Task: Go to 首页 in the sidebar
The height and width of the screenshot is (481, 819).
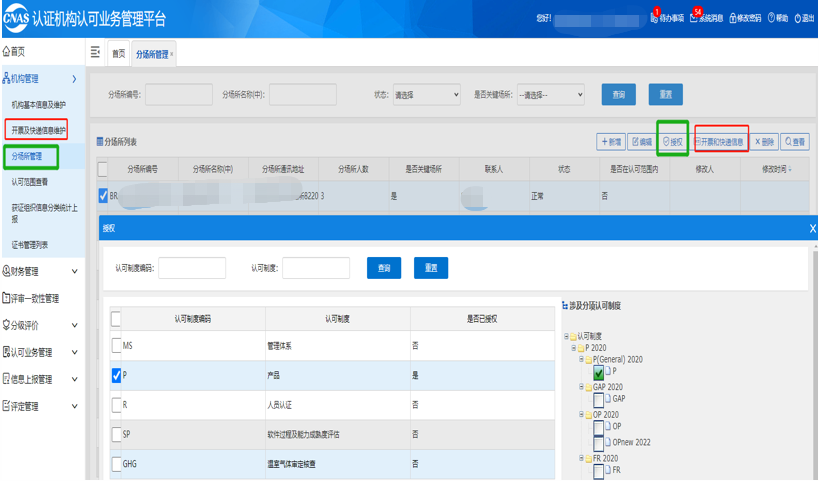Action: pyautogui.click(x=14, y=51)
